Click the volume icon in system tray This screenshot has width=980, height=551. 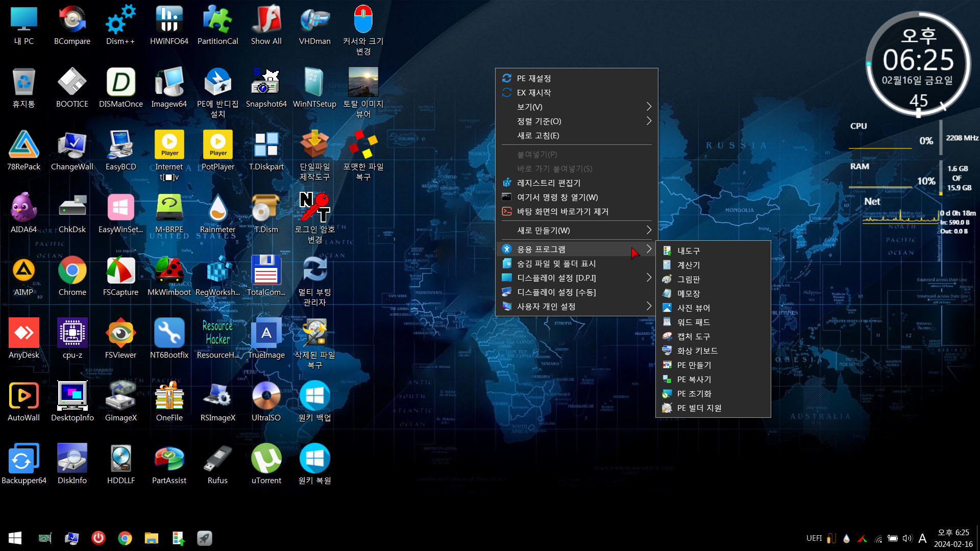pos(907,538)
